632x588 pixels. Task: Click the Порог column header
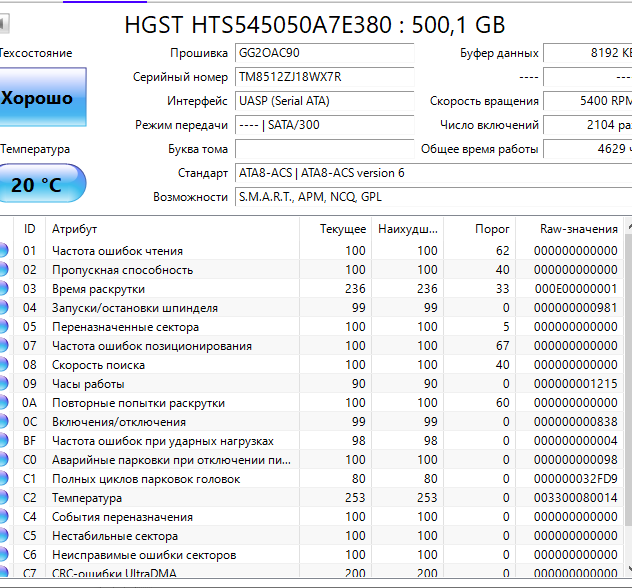[485, 229]
